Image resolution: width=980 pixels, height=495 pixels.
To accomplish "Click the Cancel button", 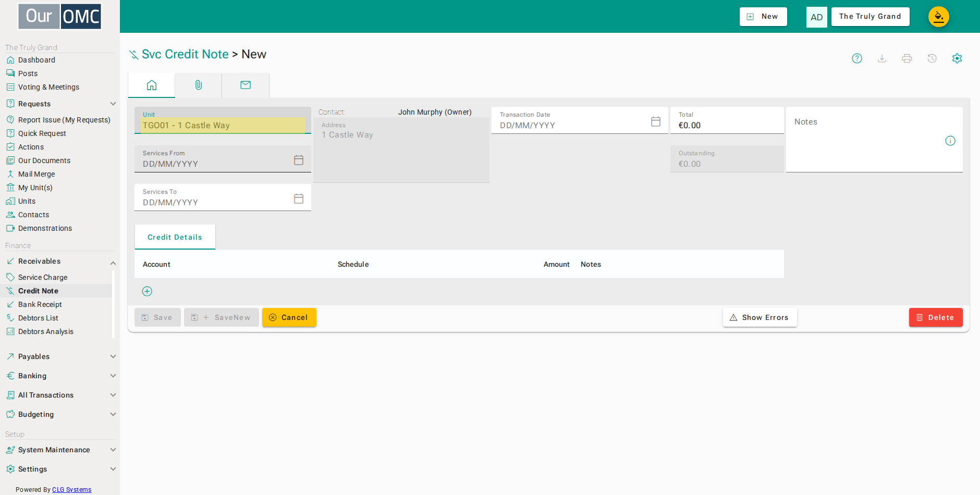I will [x=289, y=317].
